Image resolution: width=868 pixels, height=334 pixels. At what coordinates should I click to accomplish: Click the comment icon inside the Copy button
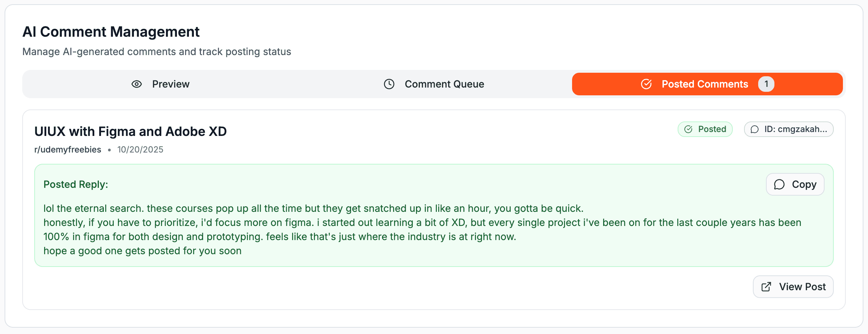(x=779, y=184)
